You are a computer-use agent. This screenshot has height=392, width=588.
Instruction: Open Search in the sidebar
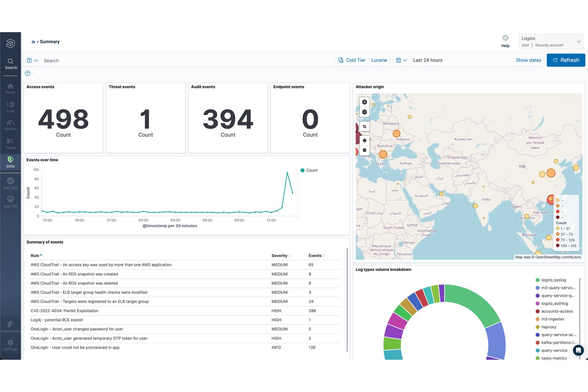click(11, 64)
